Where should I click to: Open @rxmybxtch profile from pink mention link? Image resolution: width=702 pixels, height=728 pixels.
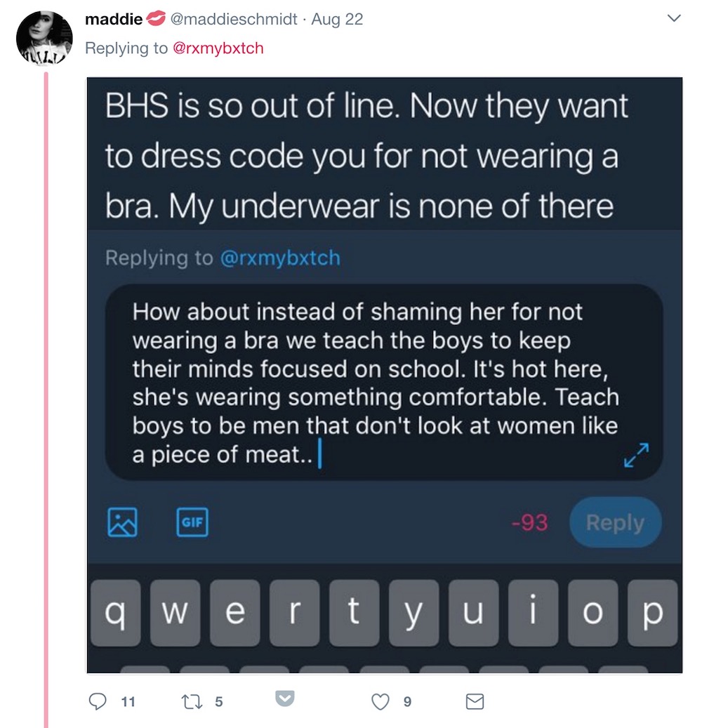[218, 48]
